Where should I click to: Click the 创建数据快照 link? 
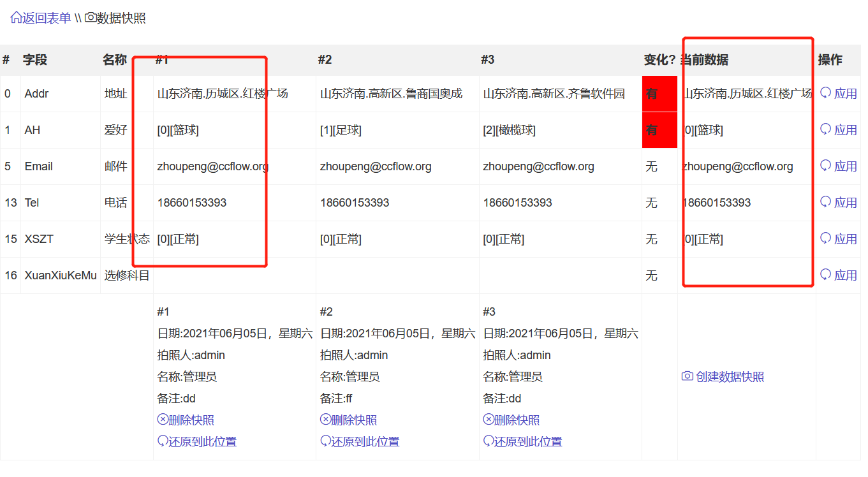[x=730, y=377]
